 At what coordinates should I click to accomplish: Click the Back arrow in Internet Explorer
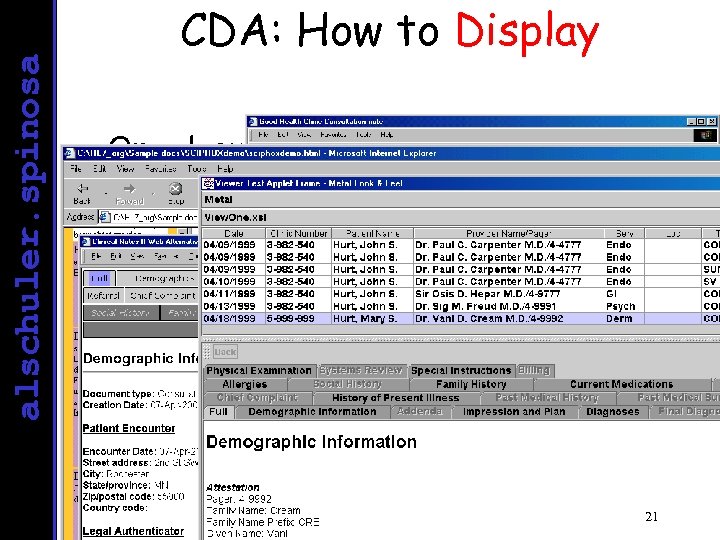(83, 189)
